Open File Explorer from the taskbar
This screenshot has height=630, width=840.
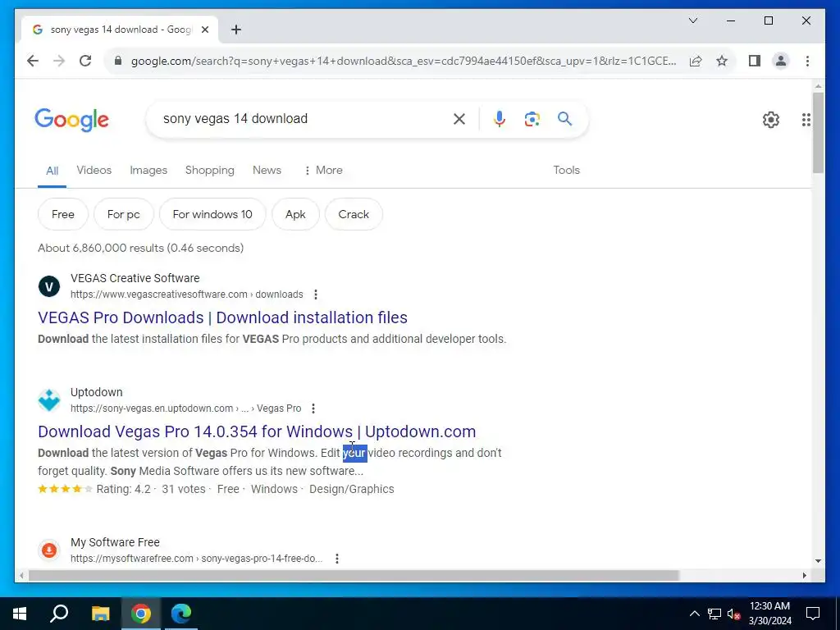point(100,614)
